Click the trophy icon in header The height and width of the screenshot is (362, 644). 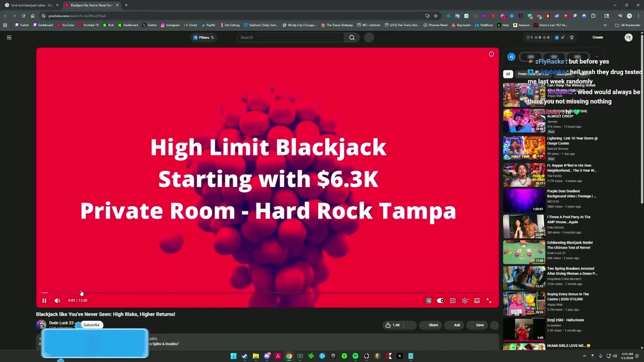[x=572, y=37]
